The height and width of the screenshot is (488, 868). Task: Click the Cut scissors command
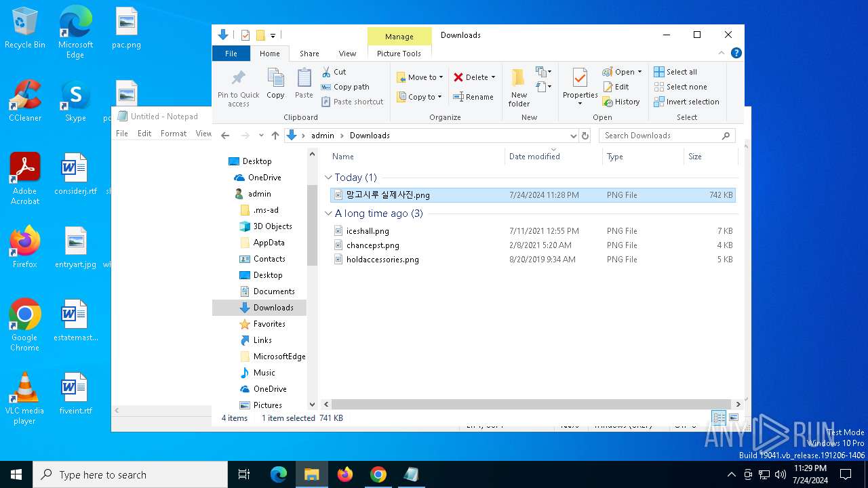coord(334,72)
